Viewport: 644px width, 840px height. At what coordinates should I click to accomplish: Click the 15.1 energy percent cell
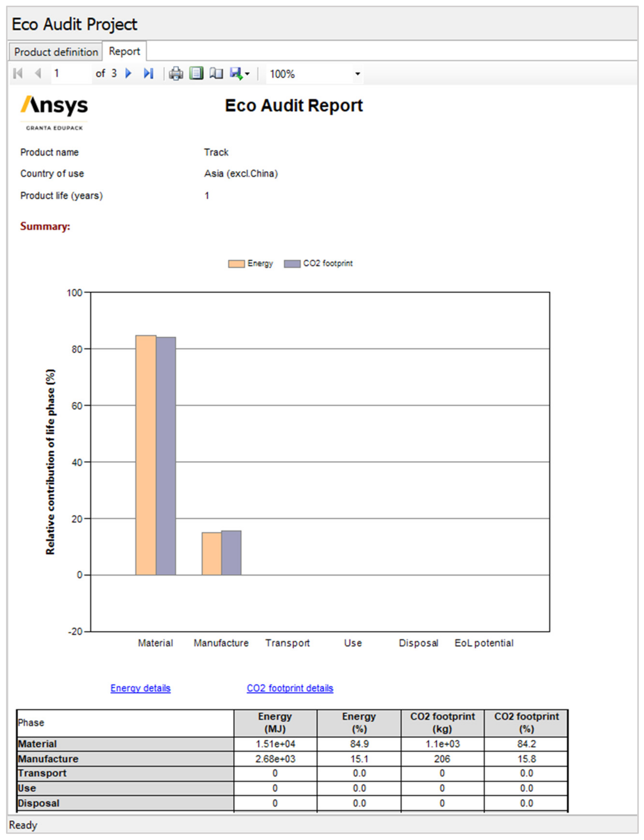pyautogui.click(x=359, y=759)
